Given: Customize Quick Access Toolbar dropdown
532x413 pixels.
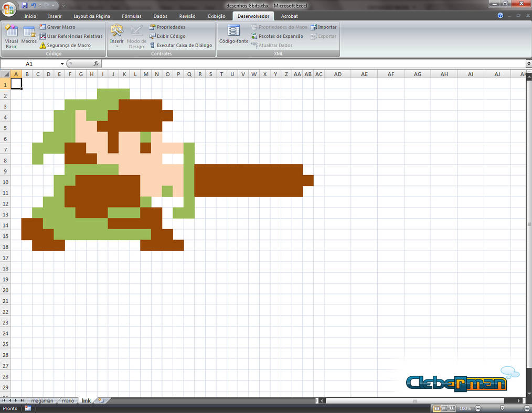Looking at the screenshot, I should coord(63,5).
